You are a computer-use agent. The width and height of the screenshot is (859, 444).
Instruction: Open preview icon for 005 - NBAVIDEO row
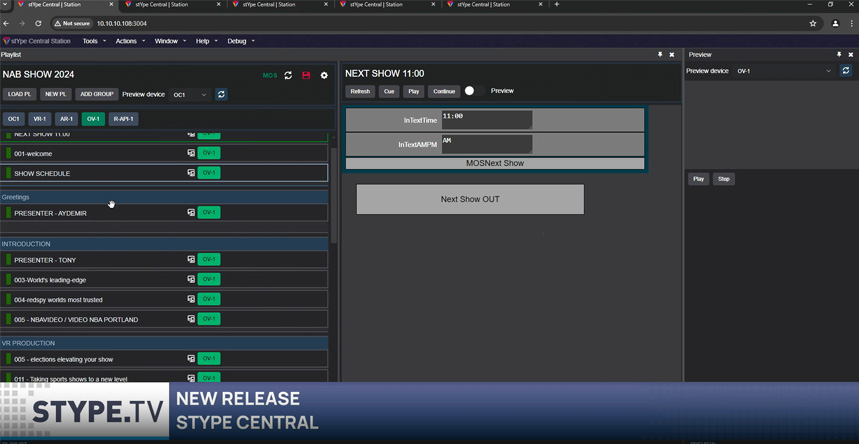191,319
